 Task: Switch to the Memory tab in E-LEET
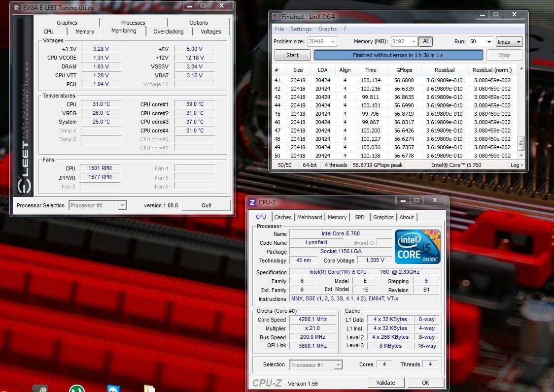[x=84, y=32]
